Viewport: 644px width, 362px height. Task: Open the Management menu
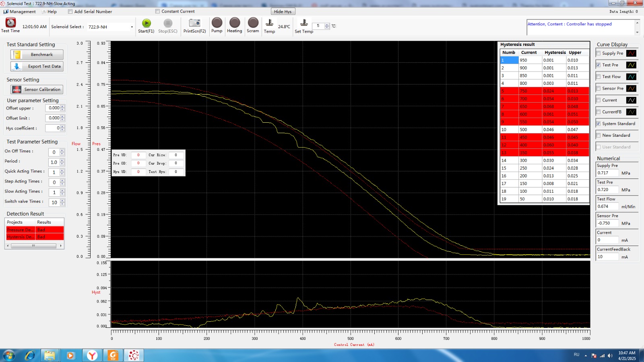(x=20, y=12)
